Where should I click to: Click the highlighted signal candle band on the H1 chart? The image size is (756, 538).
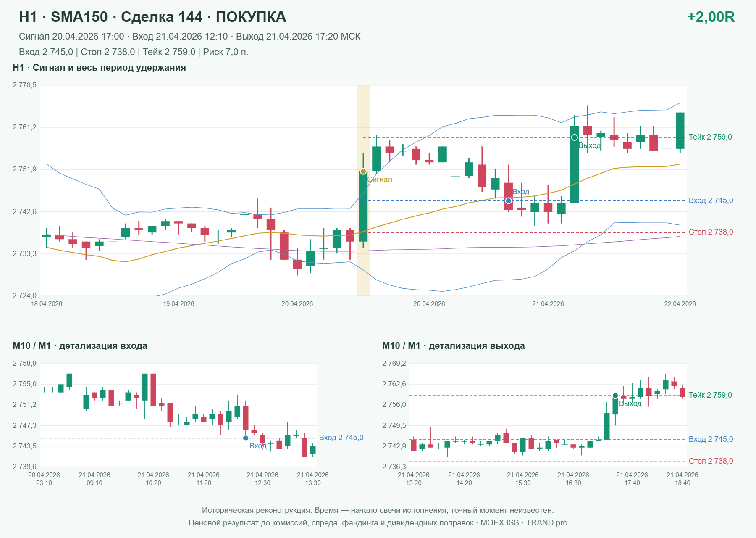[363, 190]
